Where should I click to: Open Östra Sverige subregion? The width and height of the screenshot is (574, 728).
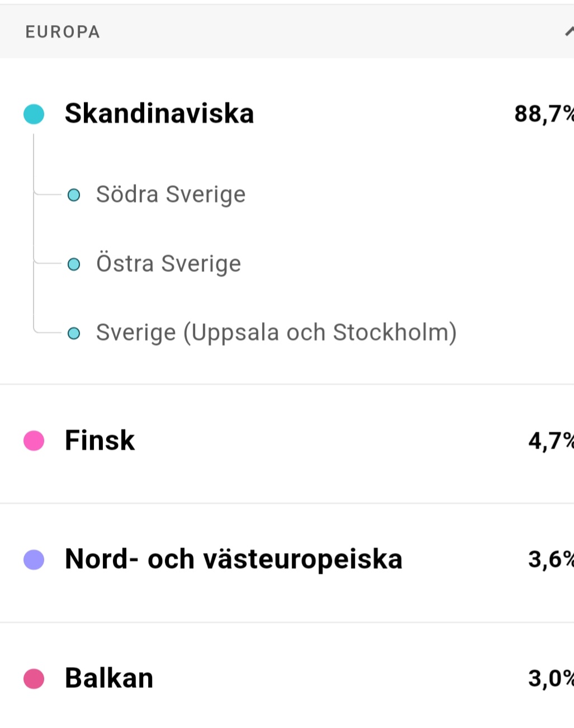(x=168, y=263)
